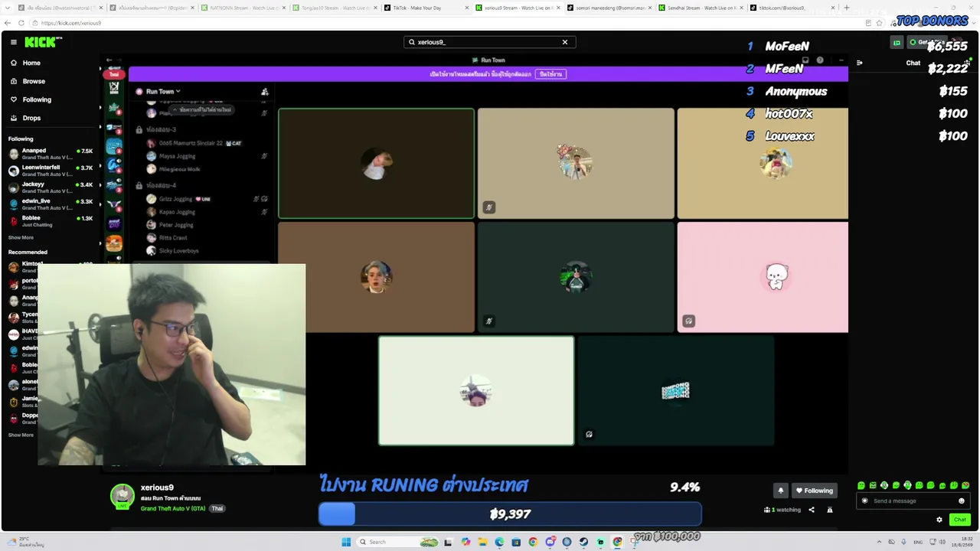The height and width of the screenshot is (551, 980).
Task: Click the Chat header label
Action: (x=913, y=63)
